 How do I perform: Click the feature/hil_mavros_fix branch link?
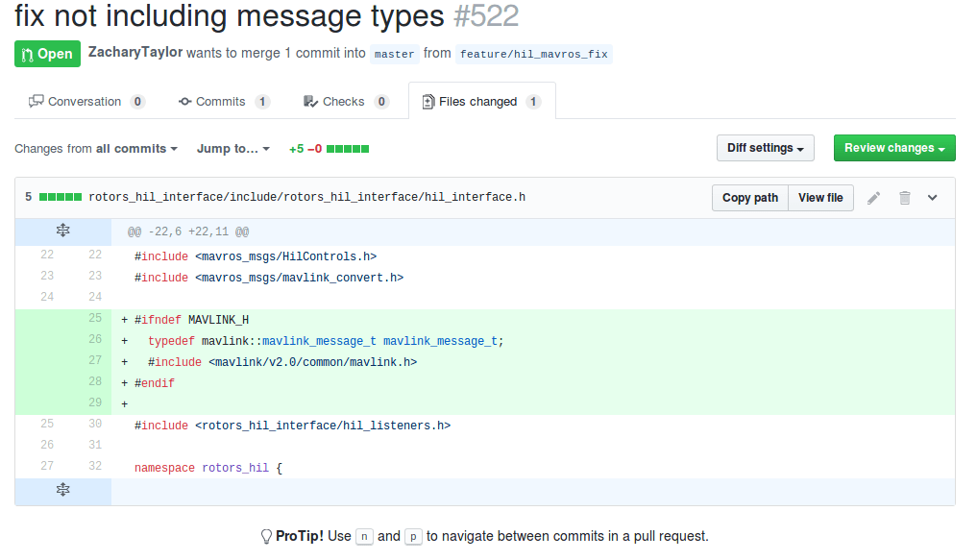point(533,54)
